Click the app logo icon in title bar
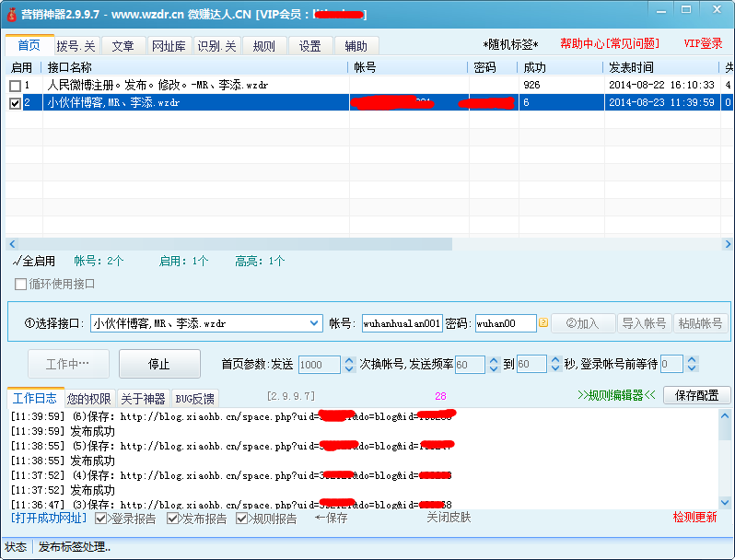The height and width of the screenshot is (560, 735). pyautogui.click(x=12, y=15)
